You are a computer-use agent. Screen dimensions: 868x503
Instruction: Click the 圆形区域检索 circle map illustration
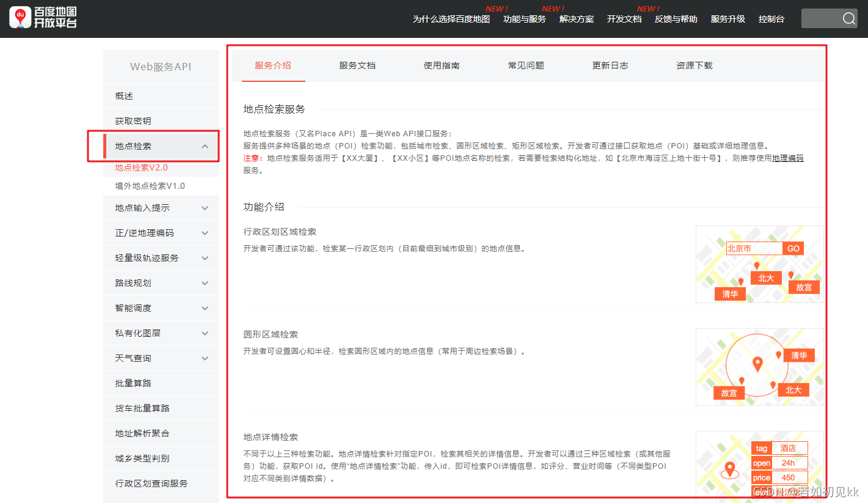[760, 367]
